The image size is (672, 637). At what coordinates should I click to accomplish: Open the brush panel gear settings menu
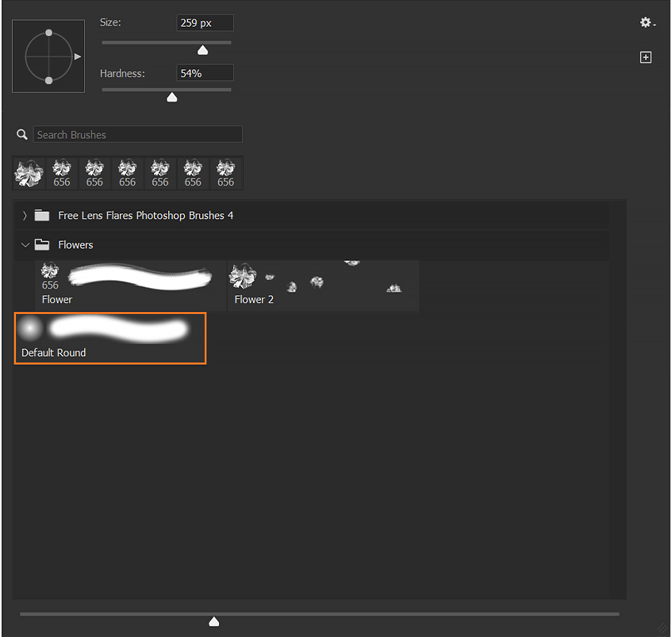click(647, 23)
